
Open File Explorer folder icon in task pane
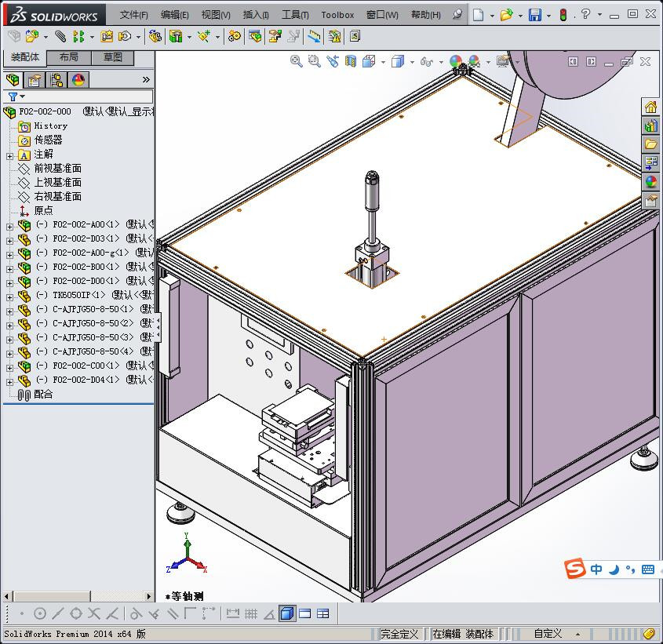point(650,144)
